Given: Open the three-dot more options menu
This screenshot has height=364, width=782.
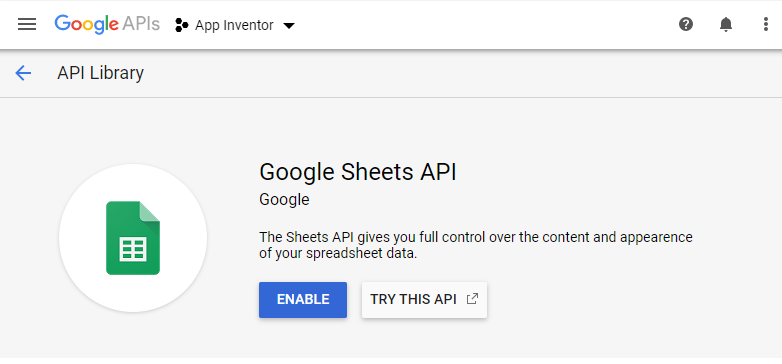Looking at the screenshot, I should [x=766, y=24].
